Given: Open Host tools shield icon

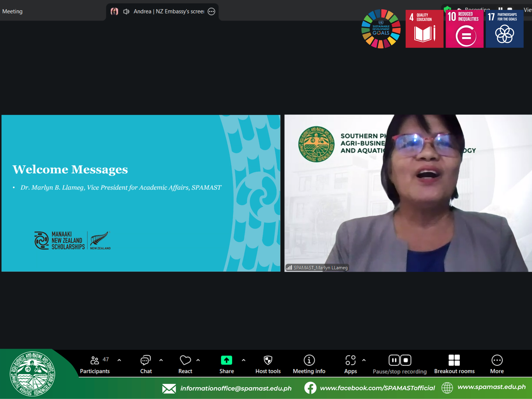Looking at the screenshot, I should pyautogui.click(x=268, y=360).
